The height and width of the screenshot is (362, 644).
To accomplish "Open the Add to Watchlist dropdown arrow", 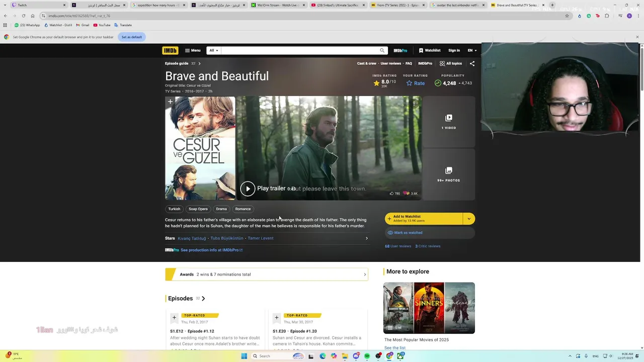I will (x=469, y=219).
